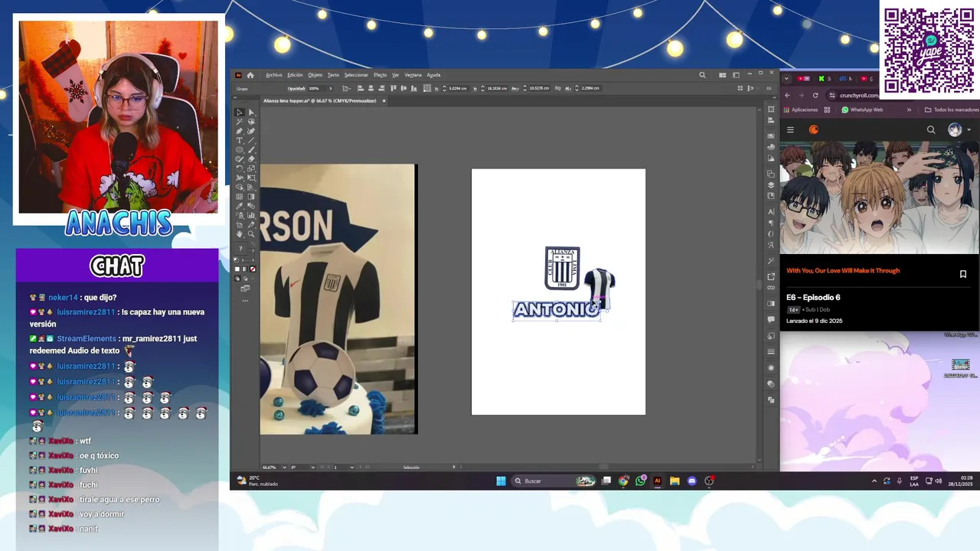
Task: Select the Paintbrush tool
Action: 251,149
